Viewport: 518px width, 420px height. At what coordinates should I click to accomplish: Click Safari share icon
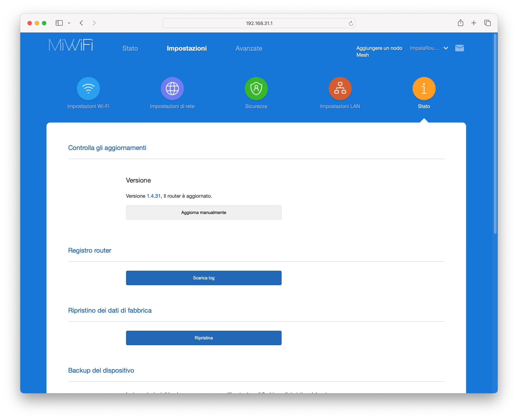pos(460,23)
